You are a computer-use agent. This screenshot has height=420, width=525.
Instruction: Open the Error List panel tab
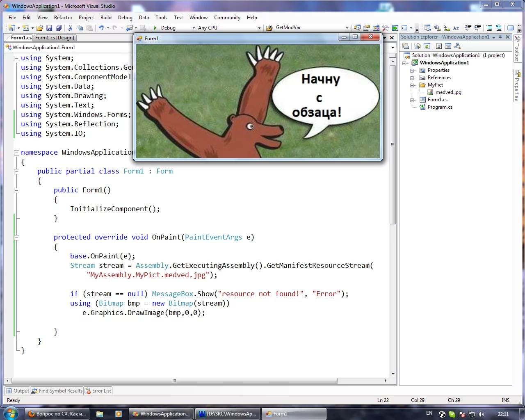(x=98, y=391)
